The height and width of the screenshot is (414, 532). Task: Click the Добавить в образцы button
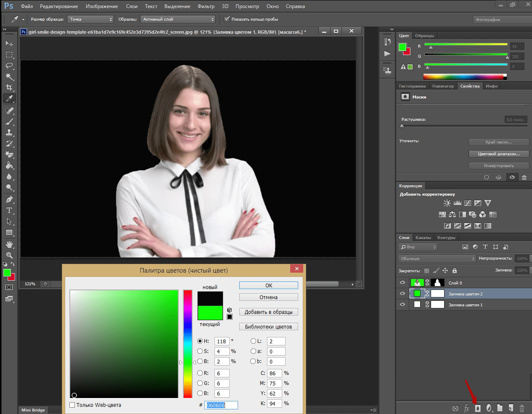coord(268,312)
